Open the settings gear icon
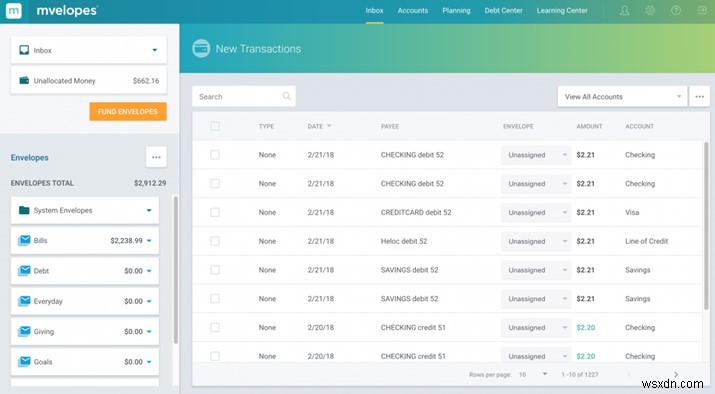Screen dimensions: 715x394 [650, 10]
